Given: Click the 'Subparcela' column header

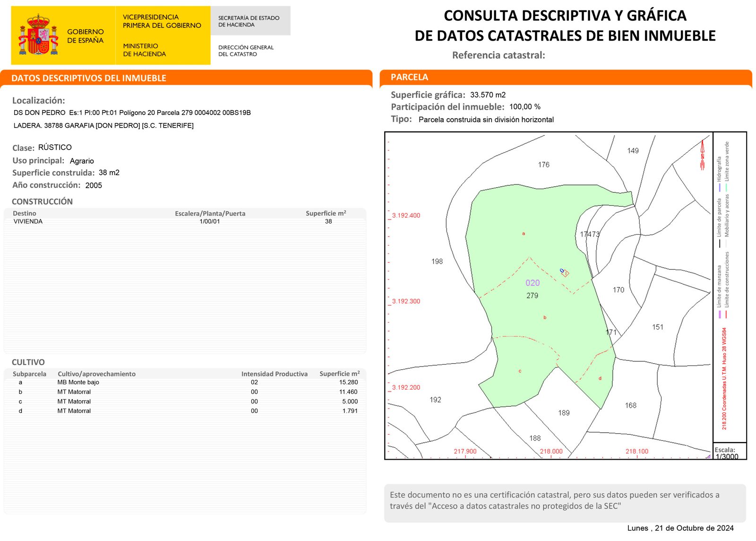Looking at the screenshot, I should click(x=30, y=374).
